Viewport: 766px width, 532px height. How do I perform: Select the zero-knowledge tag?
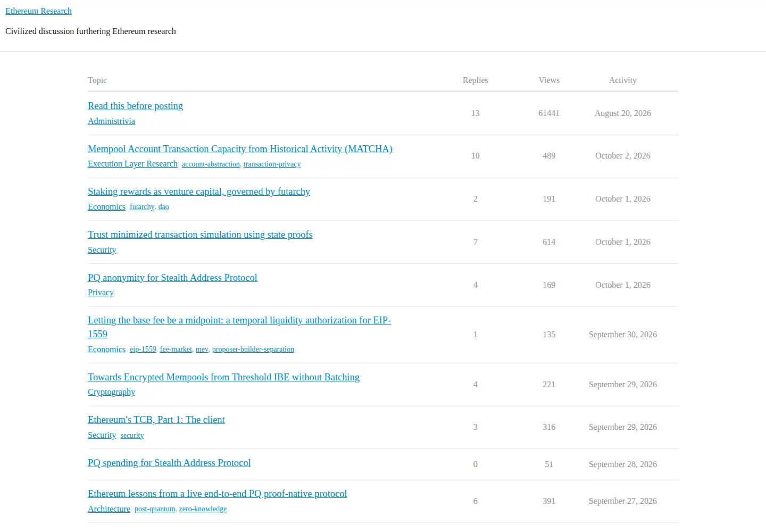(203, 509)
